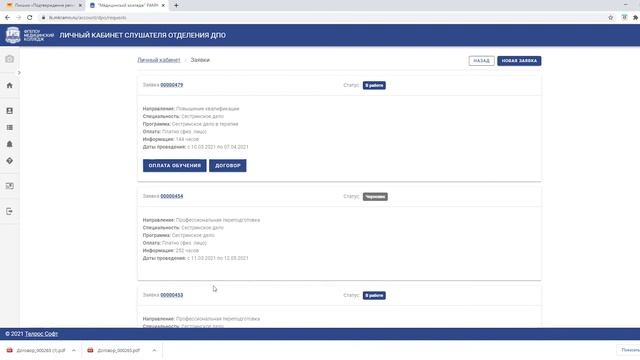Open request number 00000454 link
The height and width of the screenshot is (360, 640).
click(172, 196)
